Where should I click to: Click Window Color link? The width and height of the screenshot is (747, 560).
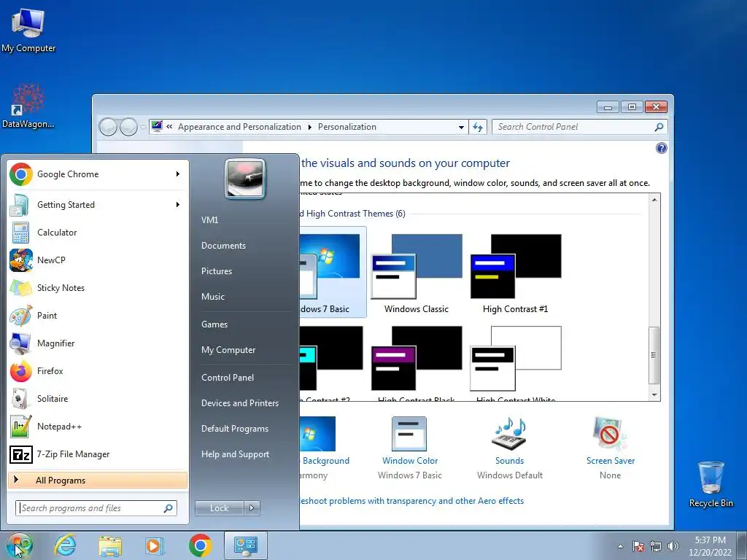pos(410,461)
